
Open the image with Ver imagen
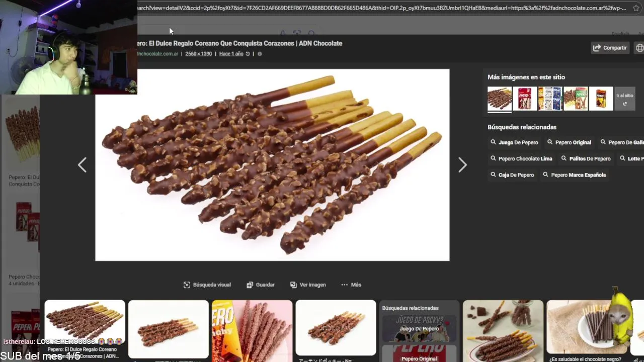(308, 285)
